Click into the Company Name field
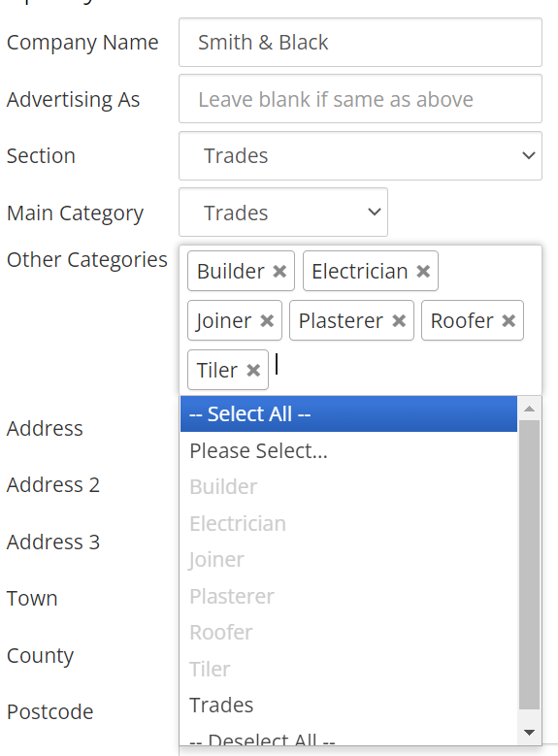This screenshot has width=558, height=756. click(360, 43)
